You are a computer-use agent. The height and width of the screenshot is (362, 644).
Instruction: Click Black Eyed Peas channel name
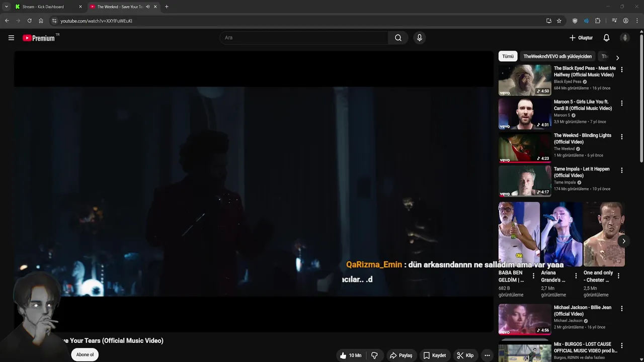coord(568,81)
